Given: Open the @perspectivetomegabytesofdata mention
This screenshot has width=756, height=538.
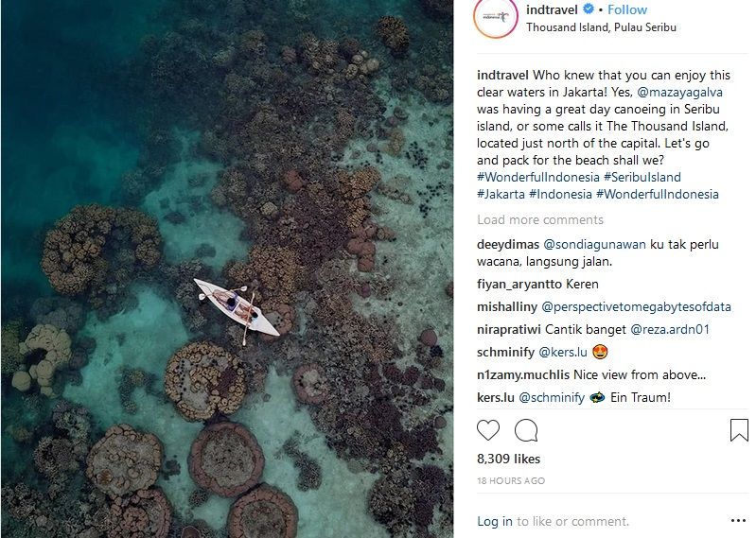Looking at the screenshot, I should [x=636, y=306].
